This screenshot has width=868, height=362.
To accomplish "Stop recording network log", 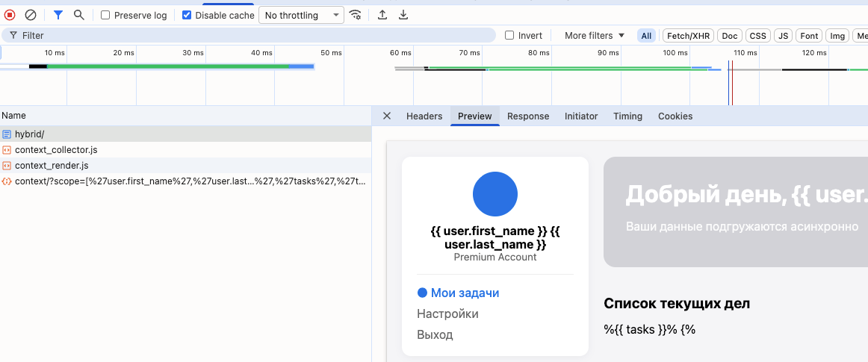I will [10, 15].
